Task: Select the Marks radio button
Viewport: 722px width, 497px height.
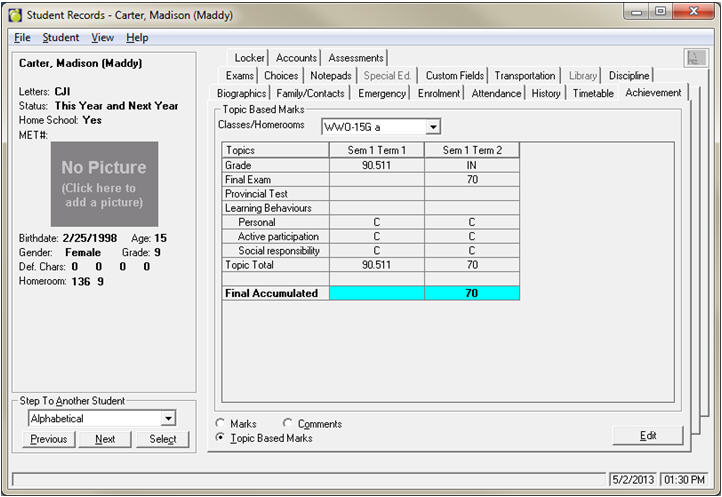Action: 221,424
